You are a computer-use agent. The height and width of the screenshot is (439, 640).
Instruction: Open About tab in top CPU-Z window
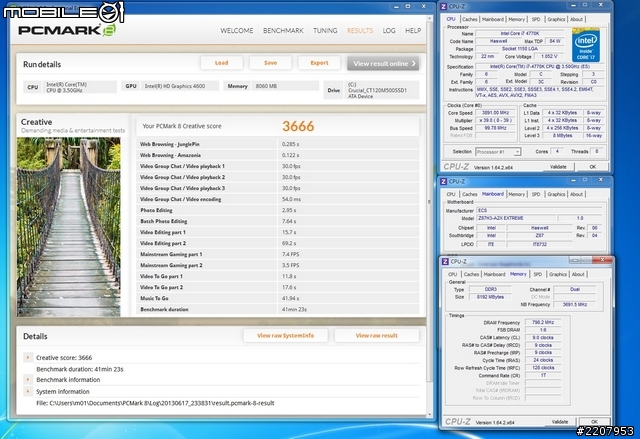point(576,19)
